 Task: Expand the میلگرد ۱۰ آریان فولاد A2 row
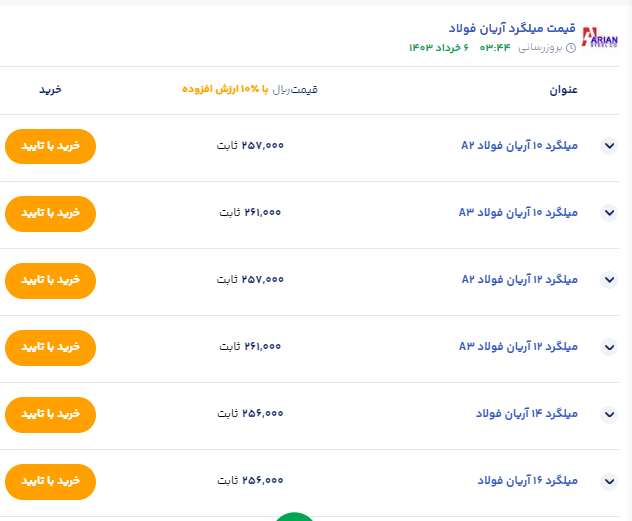(609, 146)
